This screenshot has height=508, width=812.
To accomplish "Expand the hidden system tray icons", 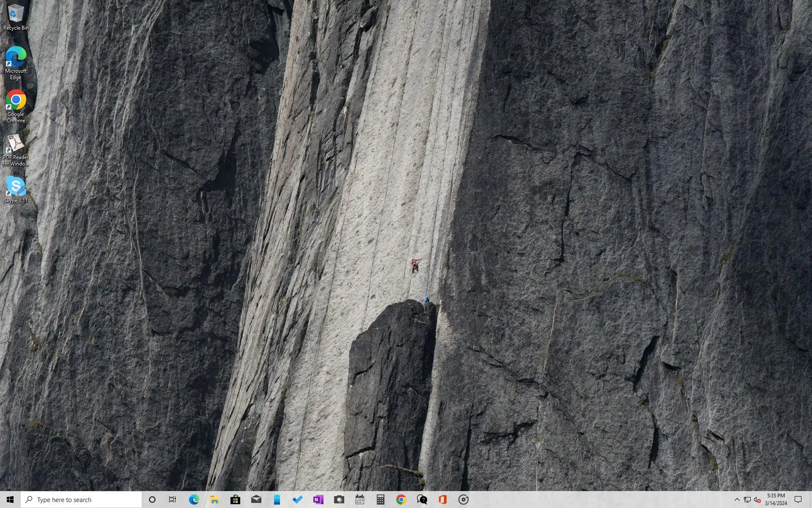I will coord(737,500).
